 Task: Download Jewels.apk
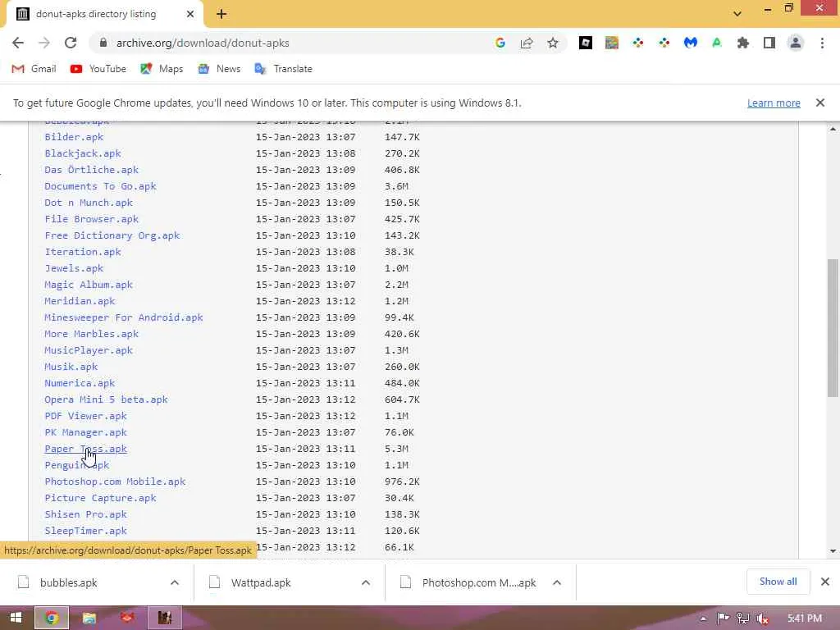[x=74, y=268]
